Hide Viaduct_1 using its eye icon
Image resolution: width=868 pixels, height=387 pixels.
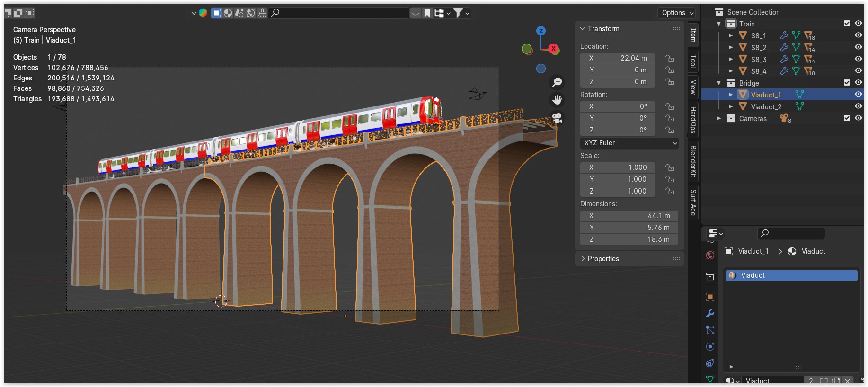(858, 95)
